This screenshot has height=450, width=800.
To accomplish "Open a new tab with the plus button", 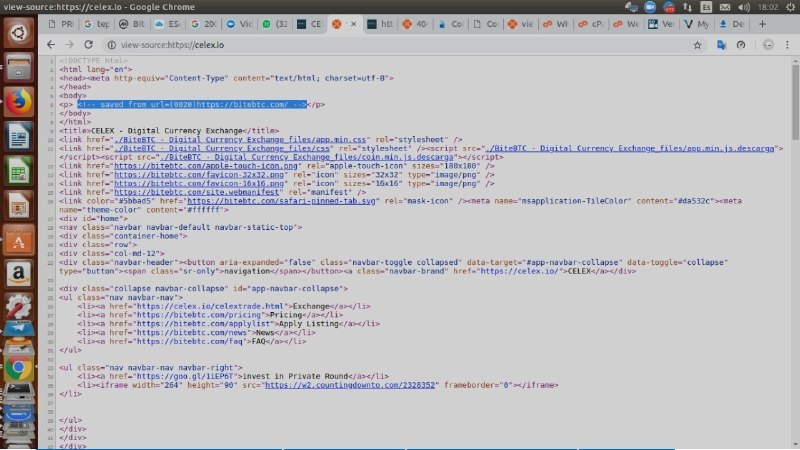I will 762,24.
